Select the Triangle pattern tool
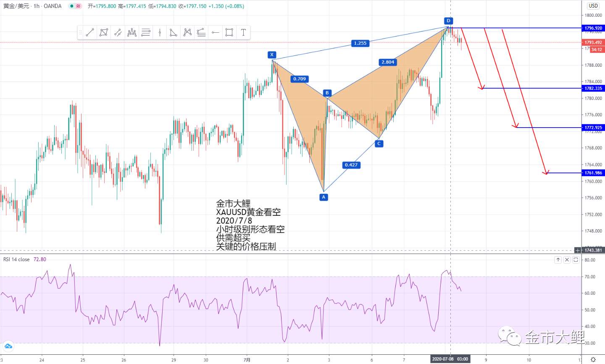 [x=174, y=32]
